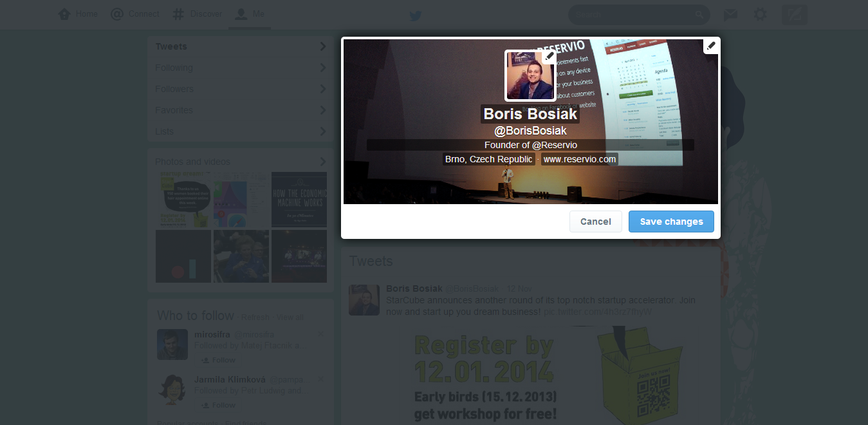Follow mirosifra
868x425 pixels.
click(217, 360)
